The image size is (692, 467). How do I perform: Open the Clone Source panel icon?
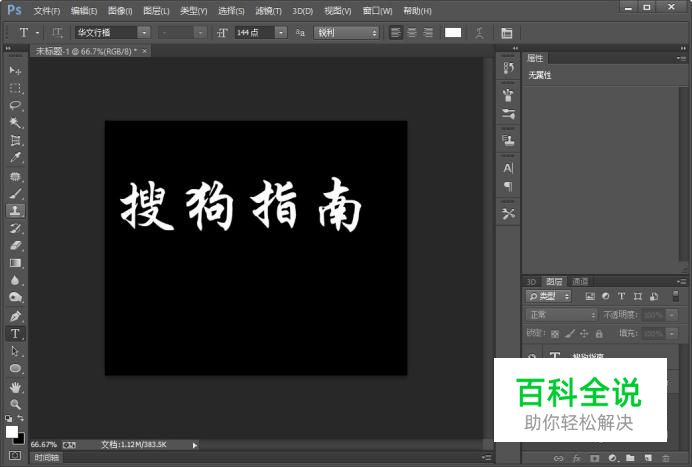tap(508, 140)
